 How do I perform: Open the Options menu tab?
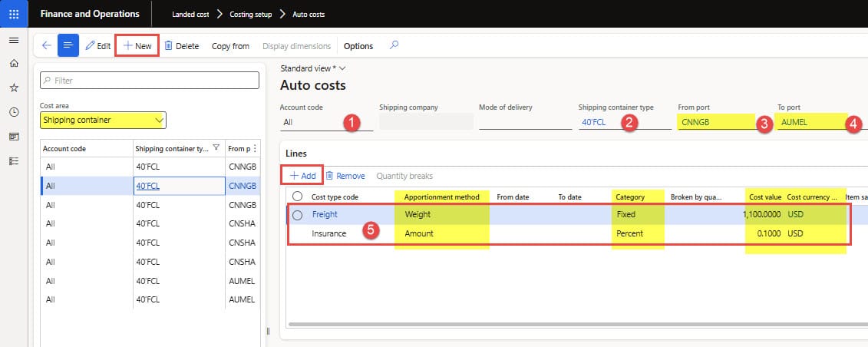coord(358,46)
